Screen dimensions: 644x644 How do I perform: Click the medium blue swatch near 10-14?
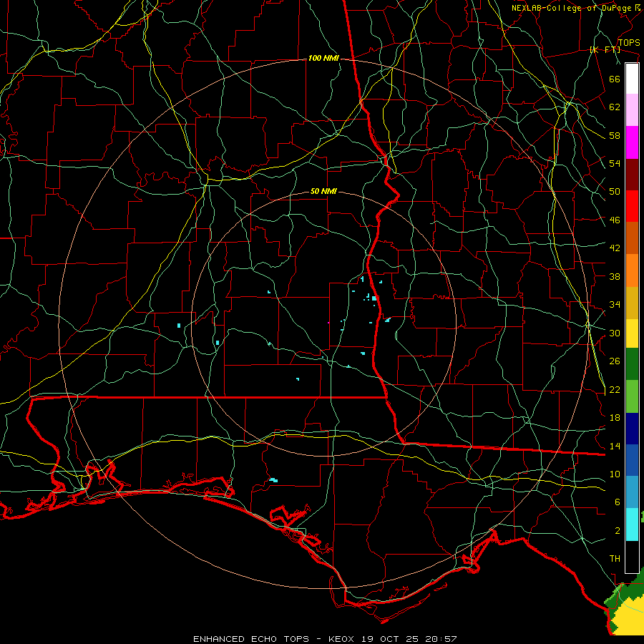[x=632, y=460]
